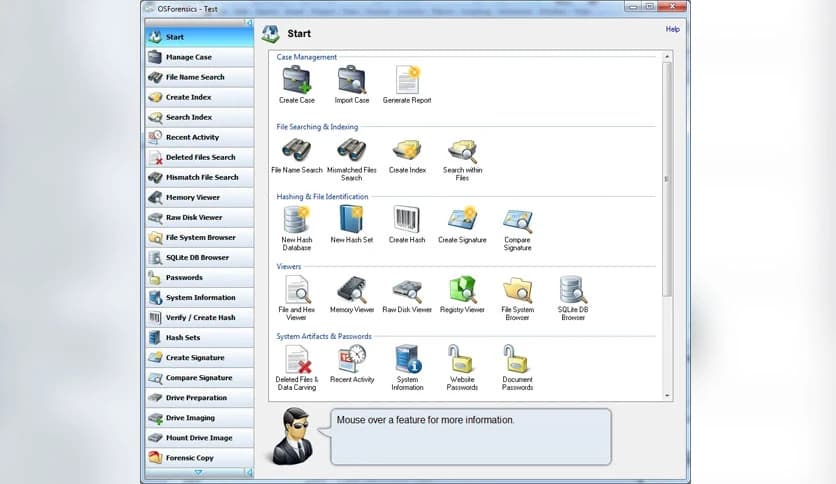Select Start in the sidebar

tap(199, 37)
